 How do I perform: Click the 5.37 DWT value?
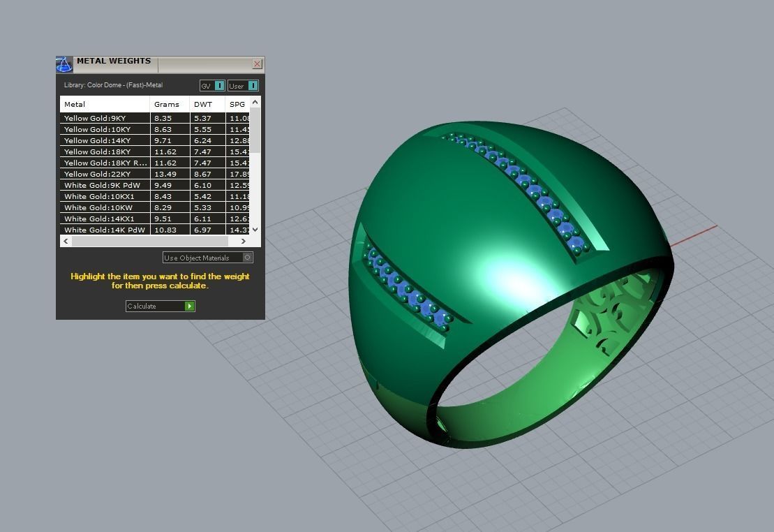tap(202, 118)
